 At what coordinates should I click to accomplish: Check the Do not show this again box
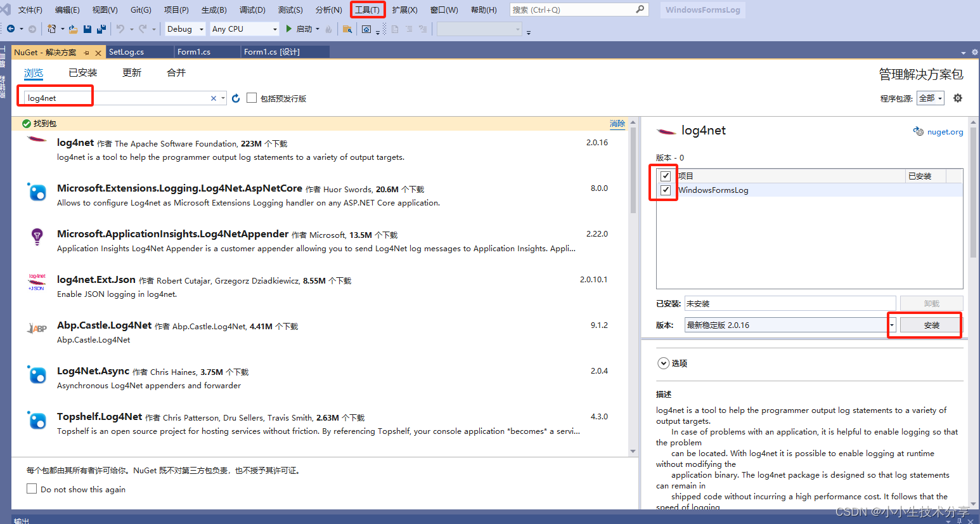click(x=32, y=488)
